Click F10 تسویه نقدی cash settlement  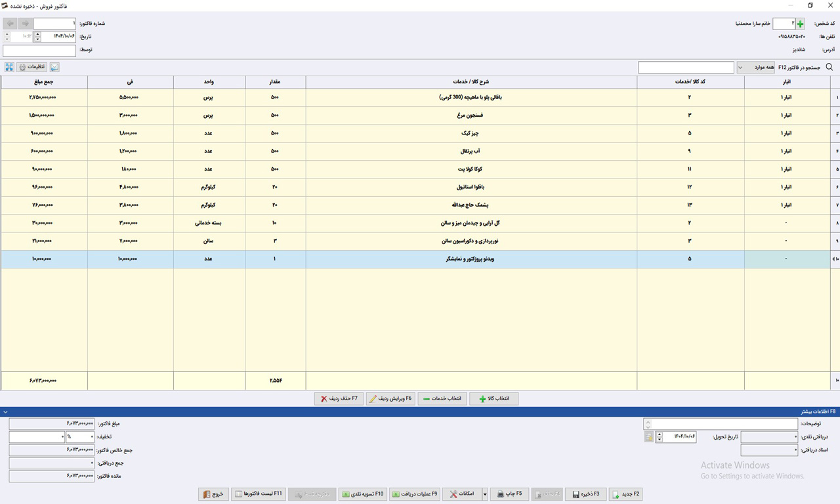tap(363, 494)
